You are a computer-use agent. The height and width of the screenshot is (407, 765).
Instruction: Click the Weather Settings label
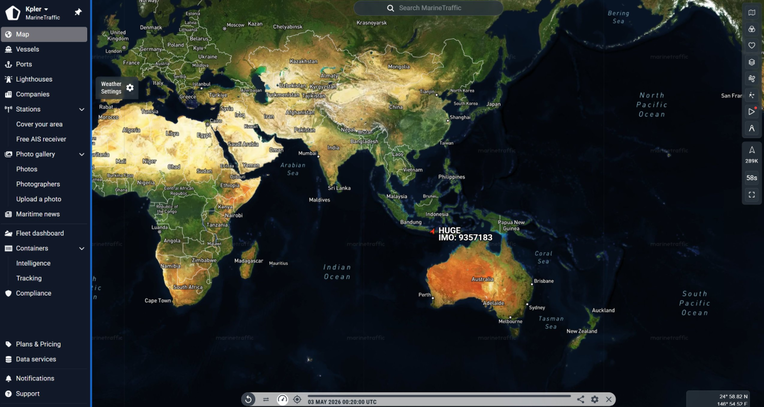coord(111,88)
